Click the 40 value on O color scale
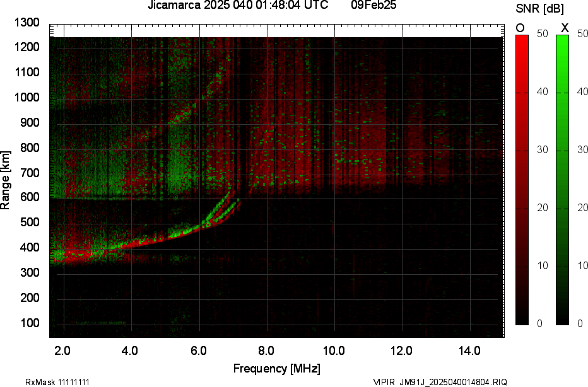The height and width of the screenshot is (387, 588). tap(542, 92)
